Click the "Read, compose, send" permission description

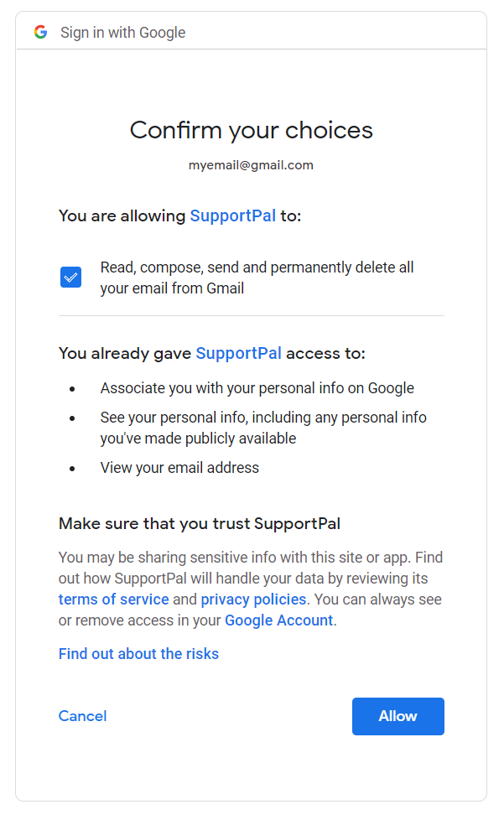[x=257, y=278]
